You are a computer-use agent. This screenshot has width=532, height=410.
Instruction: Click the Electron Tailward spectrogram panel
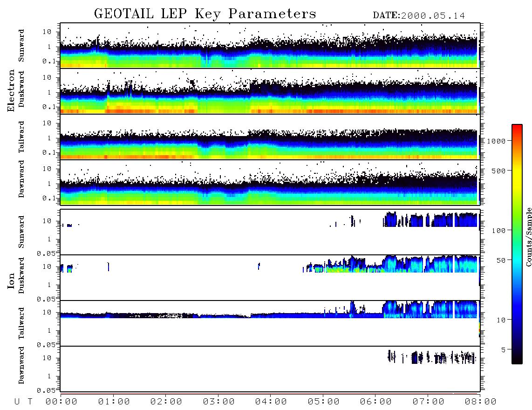[270, 137]
